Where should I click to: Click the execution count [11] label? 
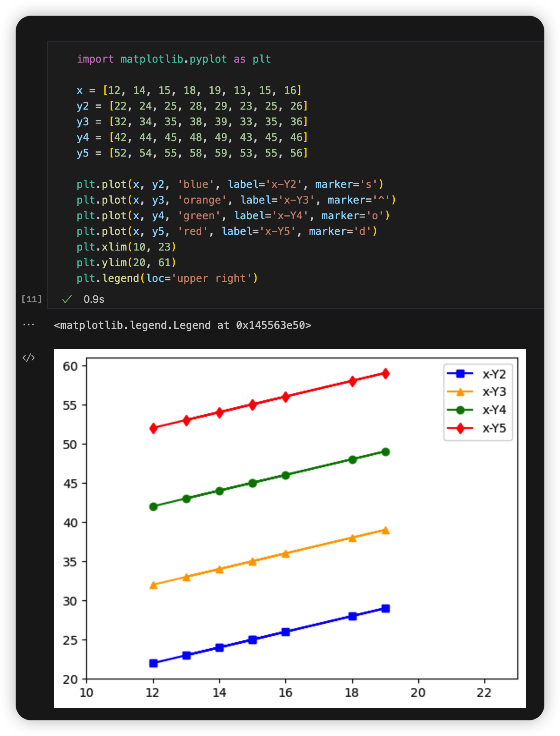click(32, 299)
